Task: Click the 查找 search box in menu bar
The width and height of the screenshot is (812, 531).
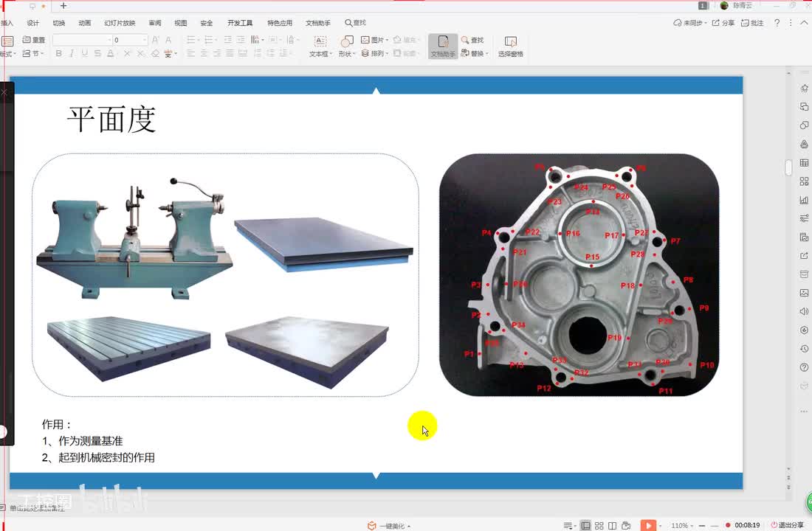Action: coord(355,23)
